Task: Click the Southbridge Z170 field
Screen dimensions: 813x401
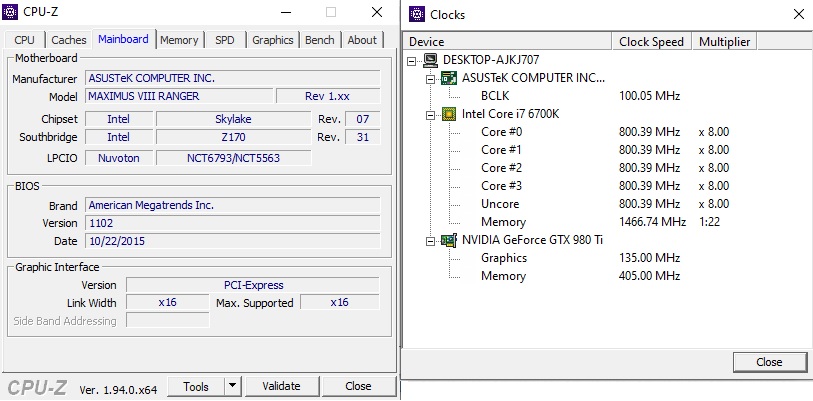Action: click(233, 137)
